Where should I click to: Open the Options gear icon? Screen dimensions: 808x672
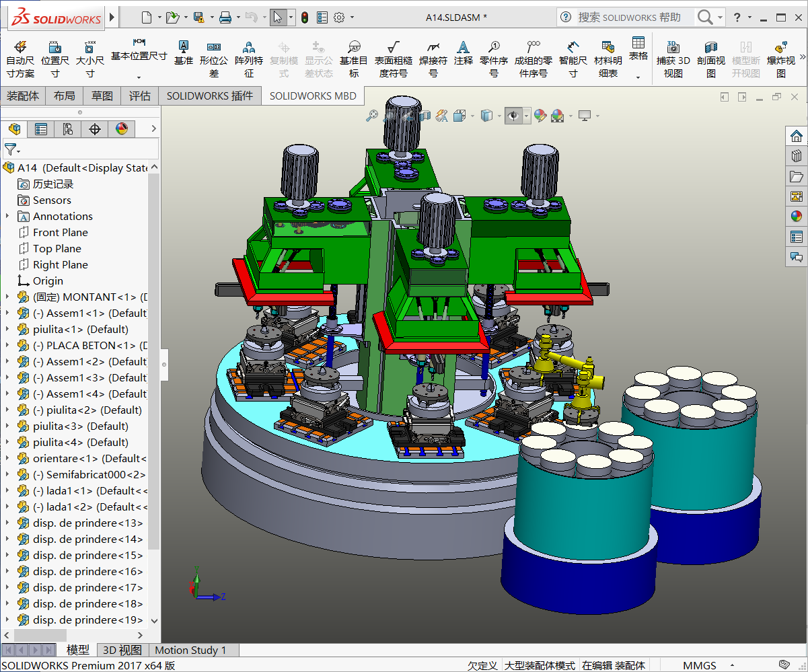pyautogui.click(x=339, y=17)
